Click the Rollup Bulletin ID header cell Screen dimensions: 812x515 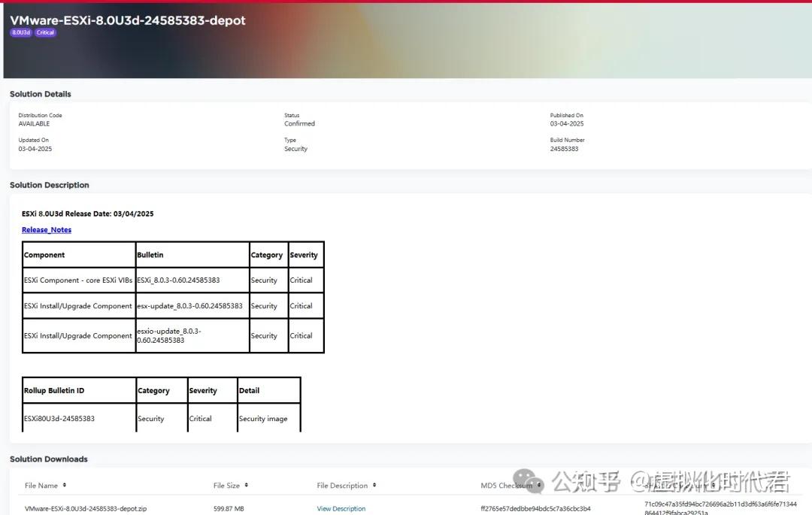coord(79,390)
